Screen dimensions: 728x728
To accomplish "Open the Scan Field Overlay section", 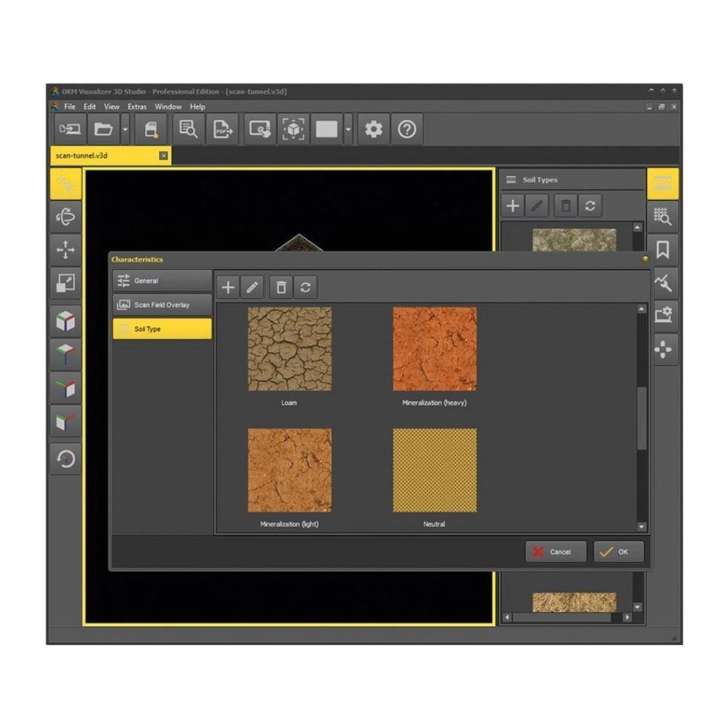I will pyautogui.click(x=161, y=304).
